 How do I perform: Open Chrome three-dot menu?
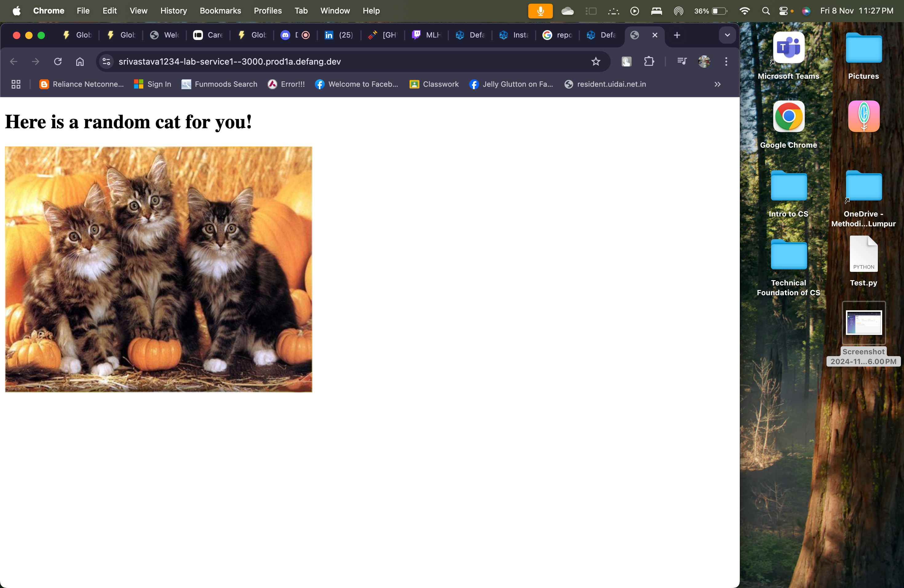click(726, 62)
